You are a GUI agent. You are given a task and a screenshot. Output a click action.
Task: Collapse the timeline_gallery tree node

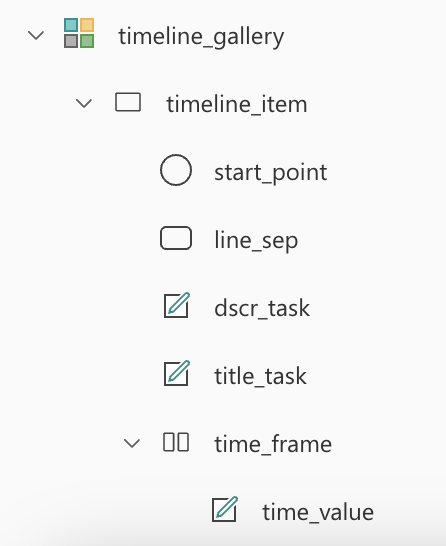tap(36, 35)
